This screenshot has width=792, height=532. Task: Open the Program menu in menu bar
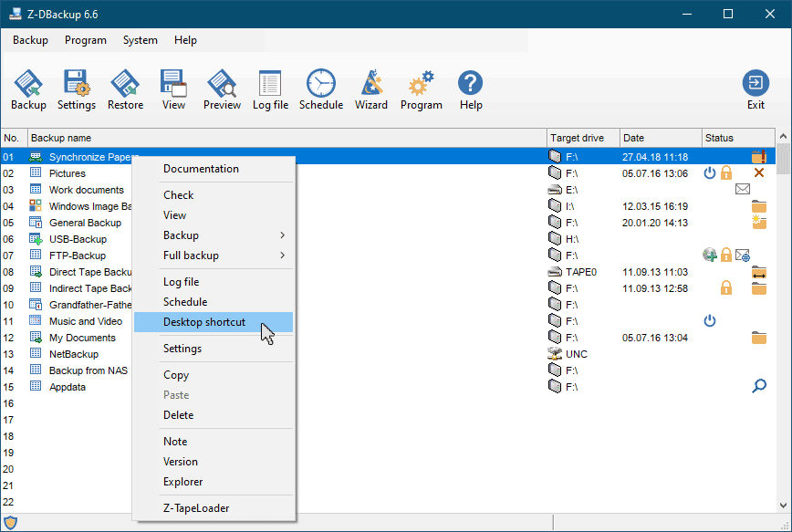[86, 40]
